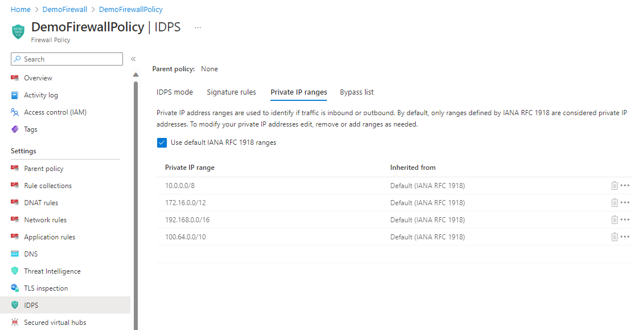This screenshot has height=330, width=644.
Task: Open more options for 172.16.0.0/12 row
Action: point(625,202)
